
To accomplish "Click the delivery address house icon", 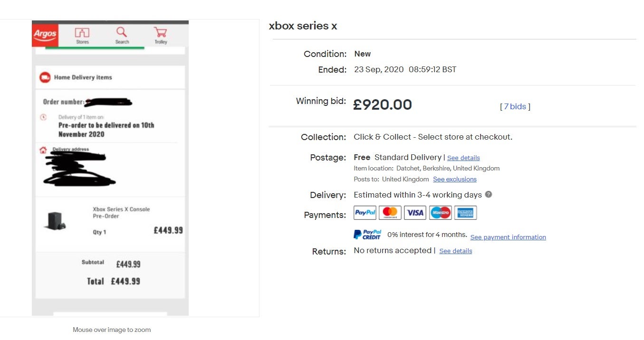I will [43, 150].
